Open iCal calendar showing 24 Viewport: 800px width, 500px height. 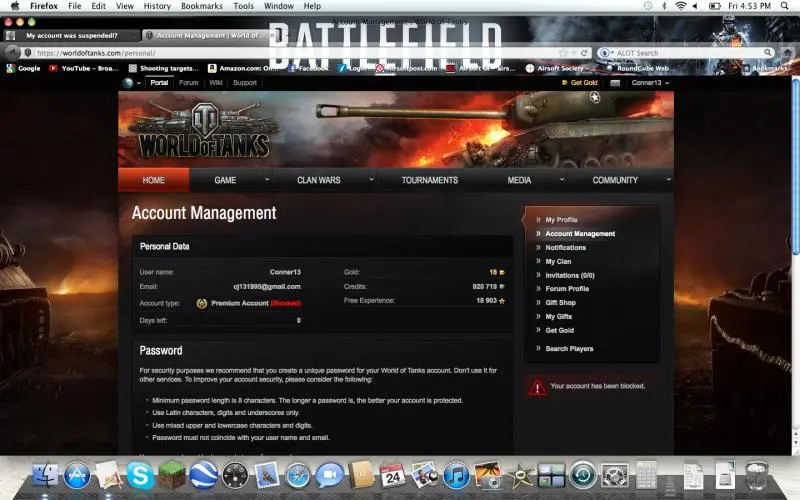pos(393,475)
